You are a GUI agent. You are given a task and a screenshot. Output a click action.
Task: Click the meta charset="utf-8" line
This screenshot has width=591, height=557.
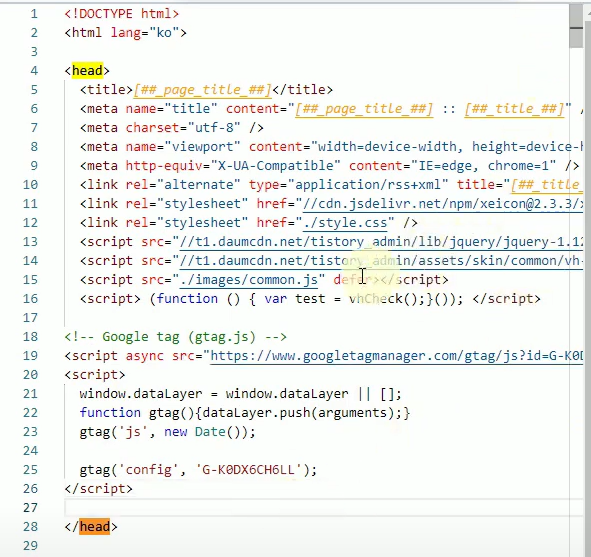[x=171, y=128]
